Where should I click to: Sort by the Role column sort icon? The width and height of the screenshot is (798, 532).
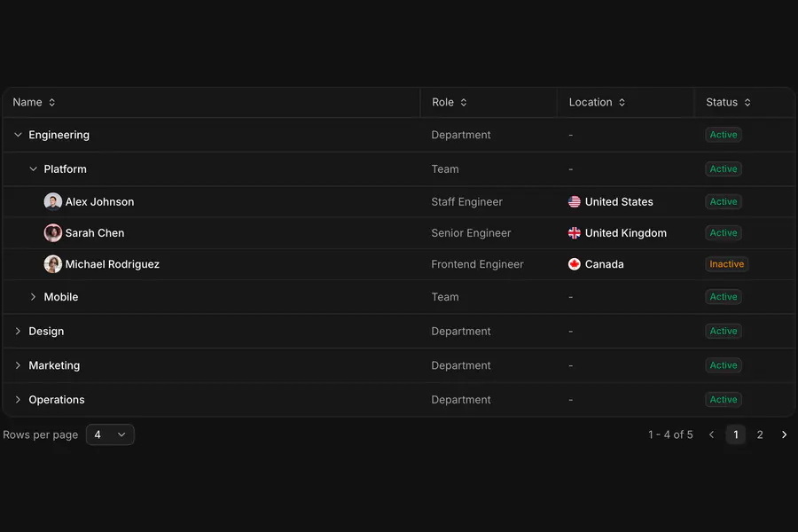coord(464,102)
